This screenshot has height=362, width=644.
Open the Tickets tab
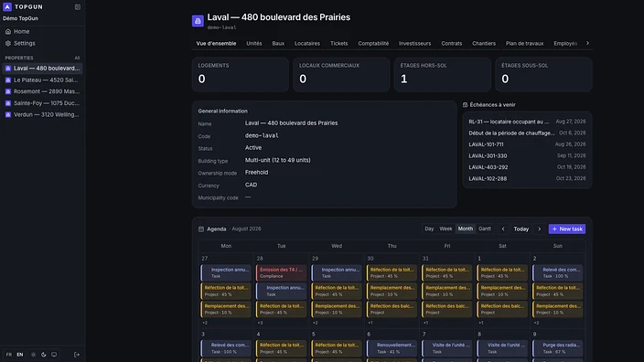coord(338,44)
